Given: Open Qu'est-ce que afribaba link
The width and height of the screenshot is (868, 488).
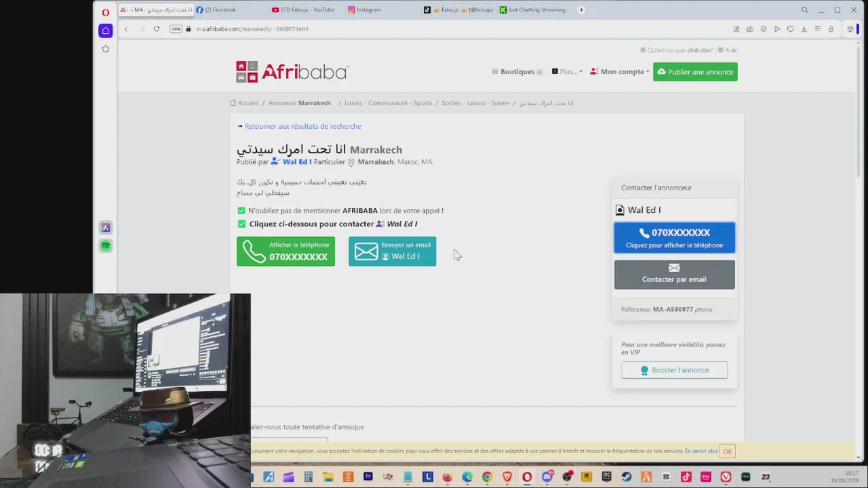Looking at the screenshot, I should pos(677,50).
